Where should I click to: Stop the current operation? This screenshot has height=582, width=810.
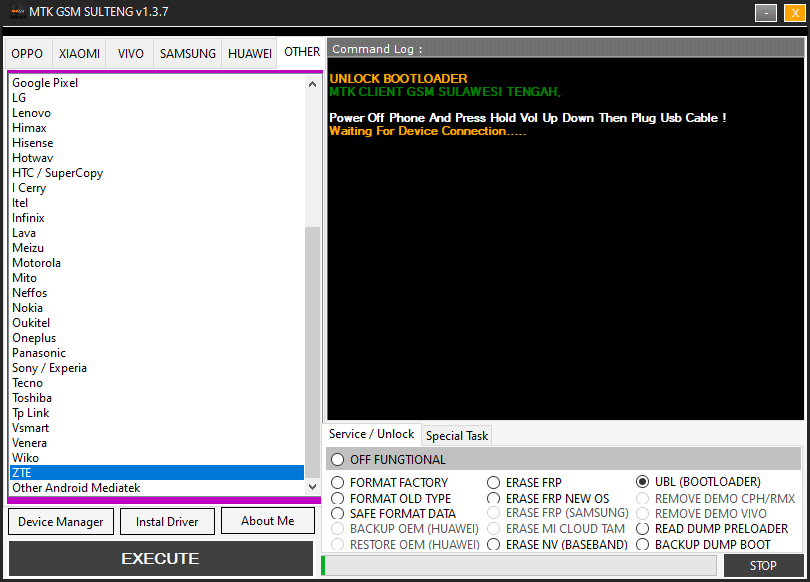pos(763,566)
